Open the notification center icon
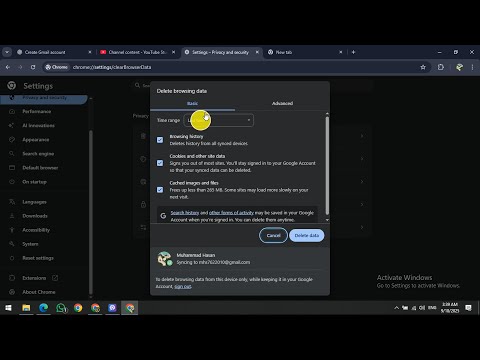The image size is (480, 360). [x=468, y=308]
